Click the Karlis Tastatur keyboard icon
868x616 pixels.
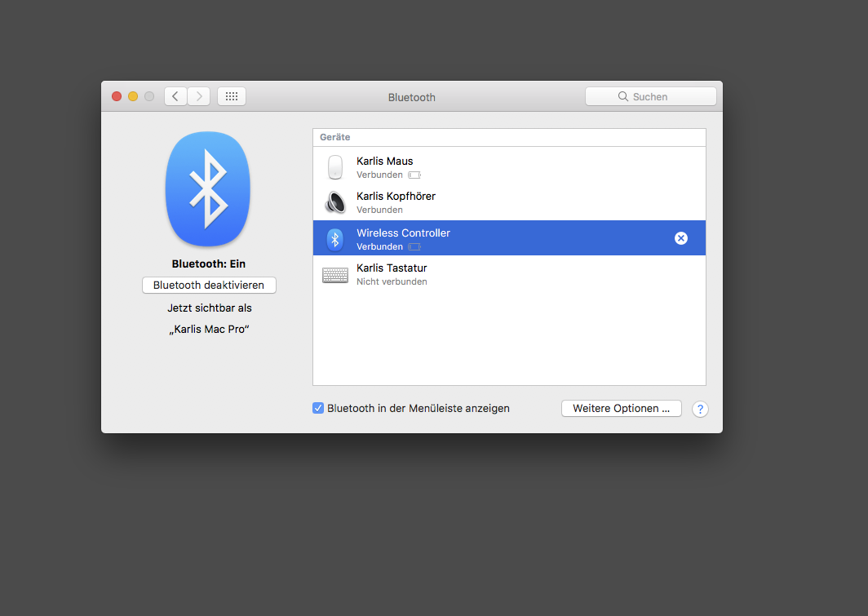[335, 275]
